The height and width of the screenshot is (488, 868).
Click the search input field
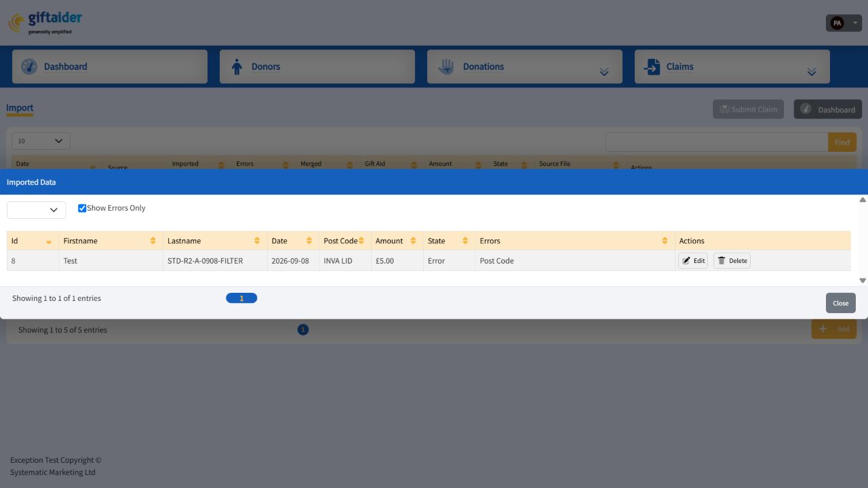coord(717,142)
